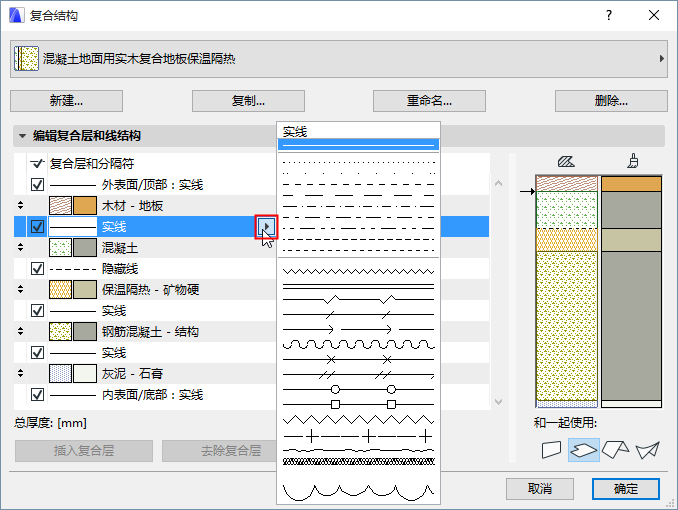Screen dimensions: 678x510
Task: Click the 保温隔热 orange hatch swatch
Action: 61,289
